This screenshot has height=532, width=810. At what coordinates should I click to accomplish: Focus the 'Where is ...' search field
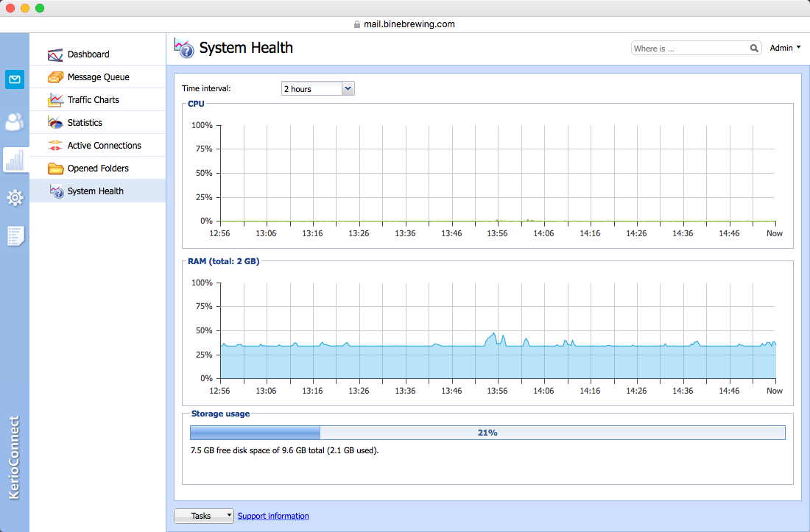[x=690, y=49]
